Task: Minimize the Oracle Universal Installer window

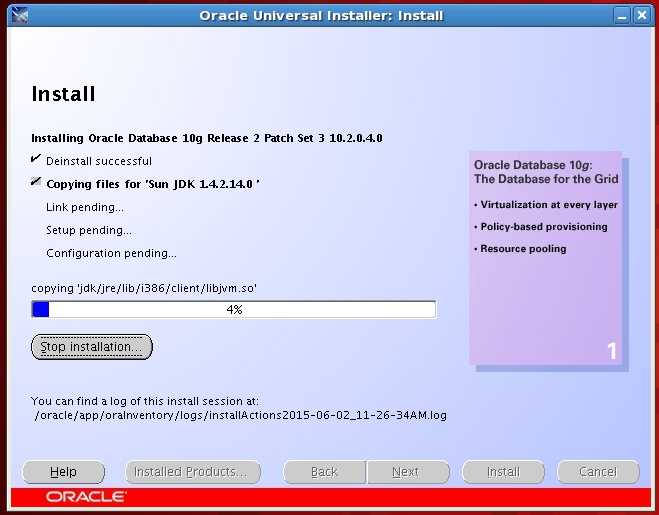Action: click(622, 16)
